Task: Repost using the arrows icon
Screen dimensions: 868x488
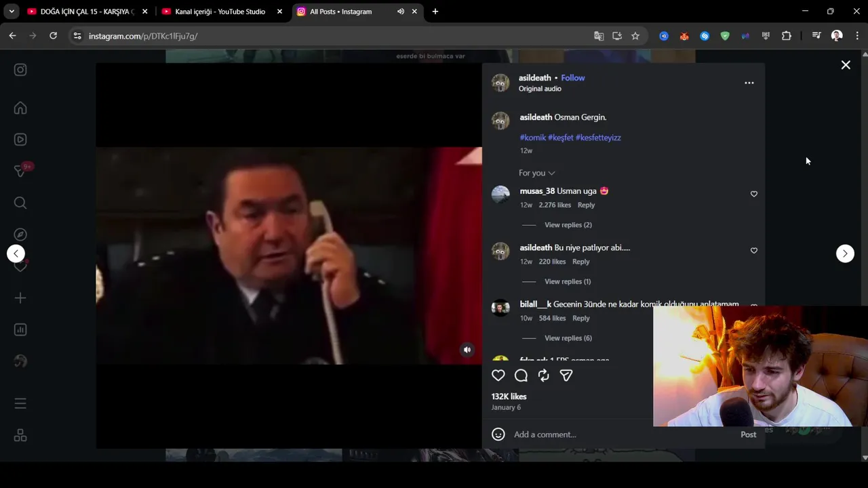Action: pos(544,375)
